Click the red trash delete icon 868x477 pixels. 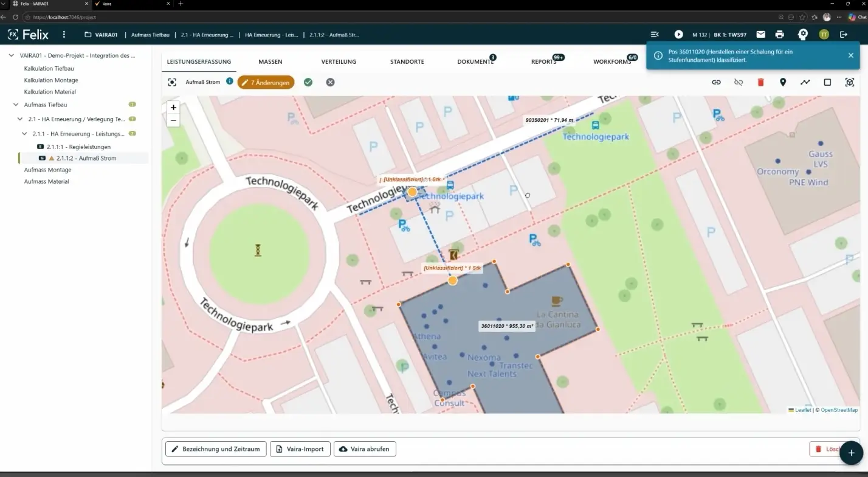click(760, 82)
